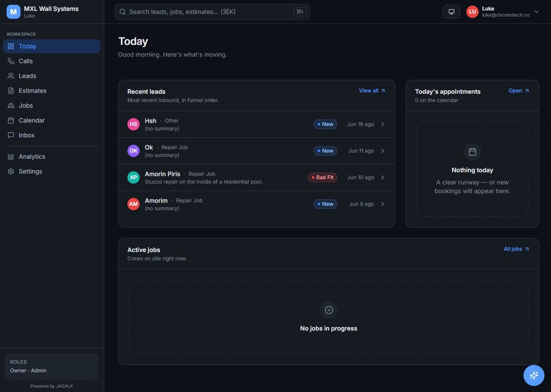Click the Amorim lead name
This screenshot has height=392, width=551.
[x=156, y=200]
